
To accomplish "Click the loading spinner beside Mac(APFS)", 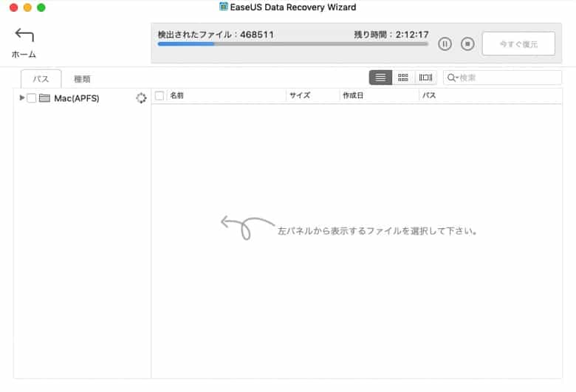I will [x=141, y=98].
